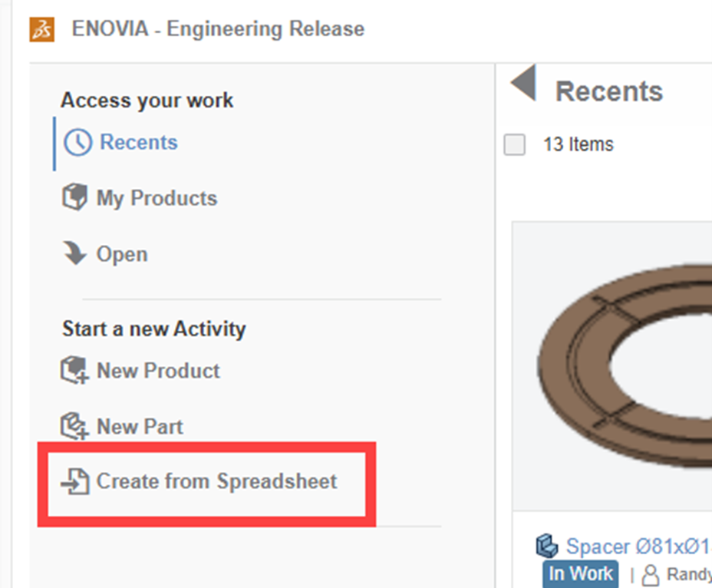Check the 13 Items checkbox

pyautogui.click(x=516, y=144)
